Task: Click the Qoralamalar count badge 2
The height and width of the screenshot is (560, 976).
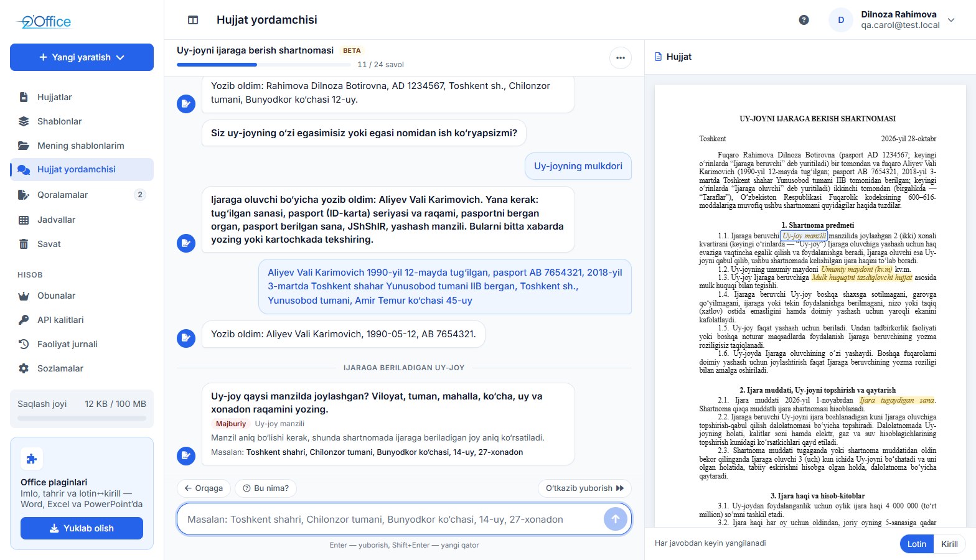Action: [140, 195]
